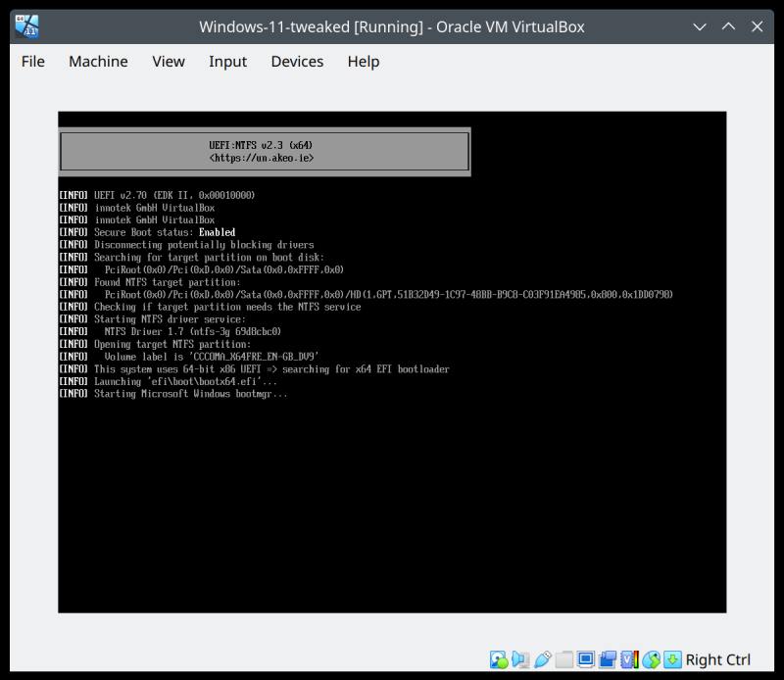The width and height of the screenshot is (784, 680).
Task: Open the Machine menu
Action: [98, 61]
